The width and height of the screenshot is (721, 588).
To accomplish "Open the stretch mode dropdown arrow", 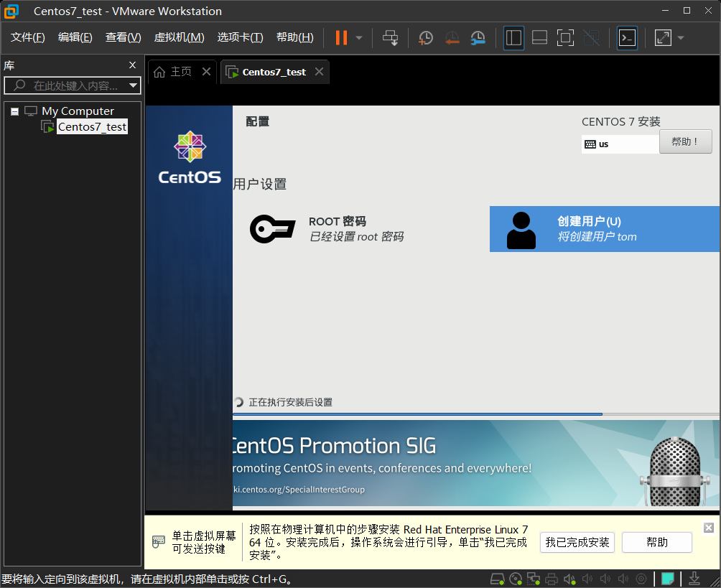I will click(681, 38).
